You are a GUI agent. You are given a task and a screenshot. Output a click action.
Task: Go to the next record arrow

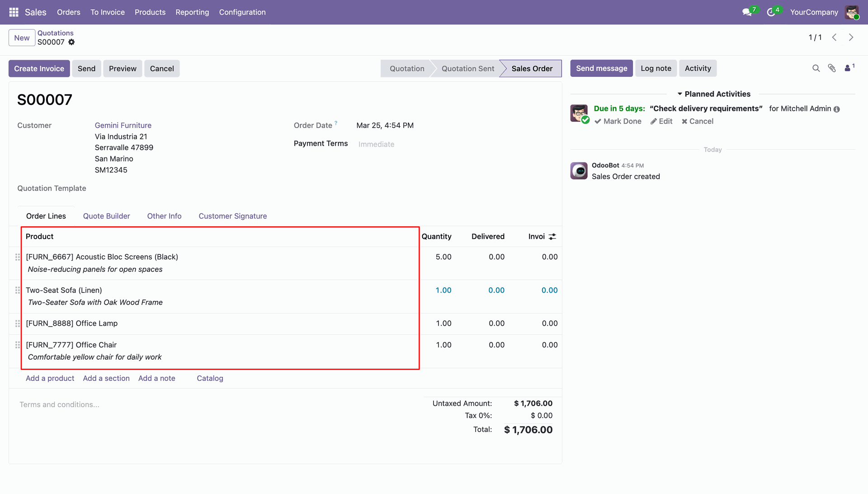851,38
